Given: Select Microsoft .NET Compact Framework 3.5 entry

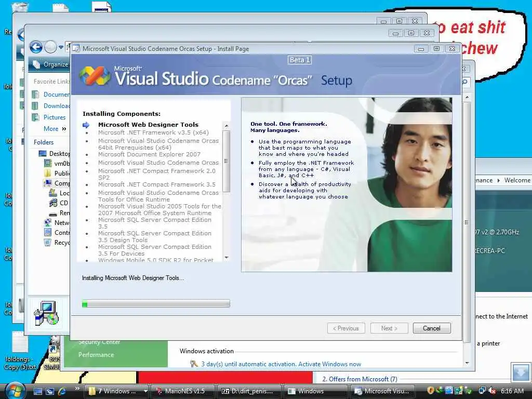Looking at the screenshot, I should (157, 184).
